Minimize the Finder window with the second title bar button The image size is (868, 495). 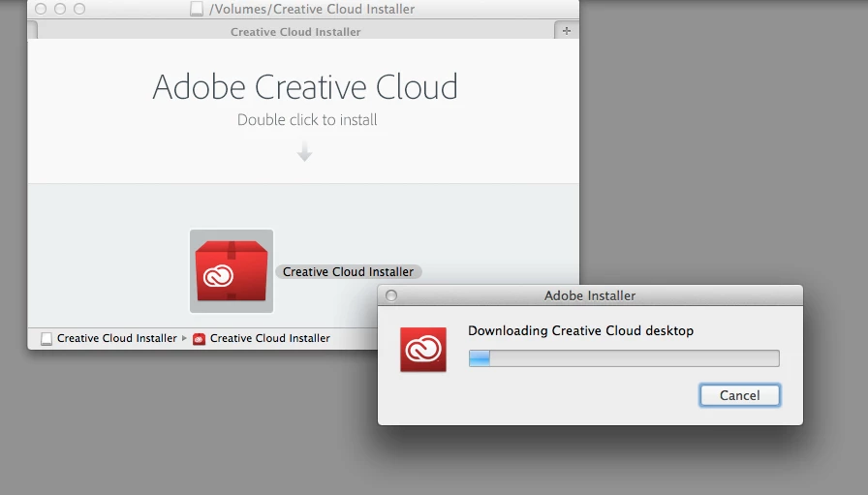60,9
